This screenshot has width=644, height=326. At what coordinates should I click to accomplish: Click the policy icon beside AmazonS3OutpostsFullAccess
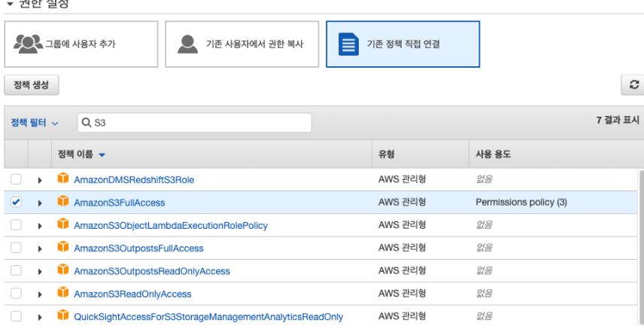click(63, 247)
